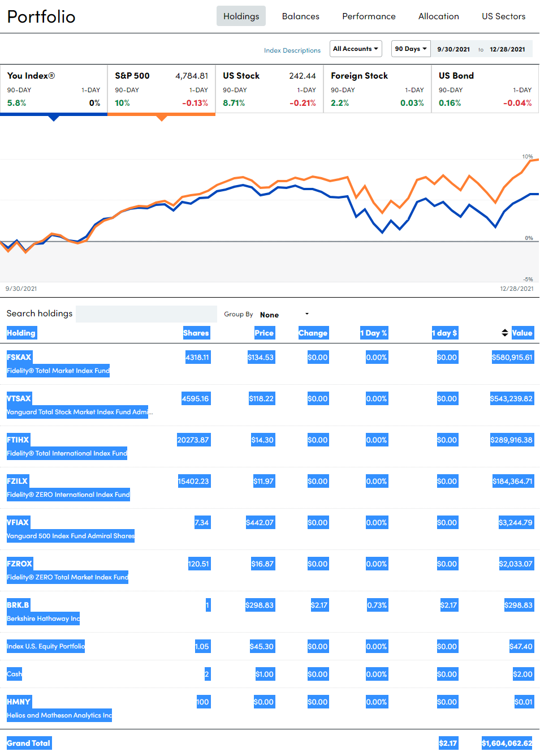Switch to the Holdings tab

coord(241,16)
